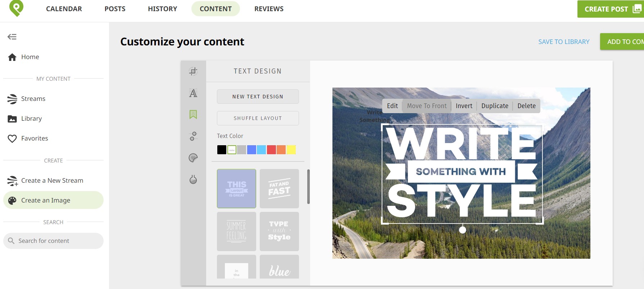This screenshot has height=289, width=644.
Task: Select the Text tool letter A icon
Action: 193,93
